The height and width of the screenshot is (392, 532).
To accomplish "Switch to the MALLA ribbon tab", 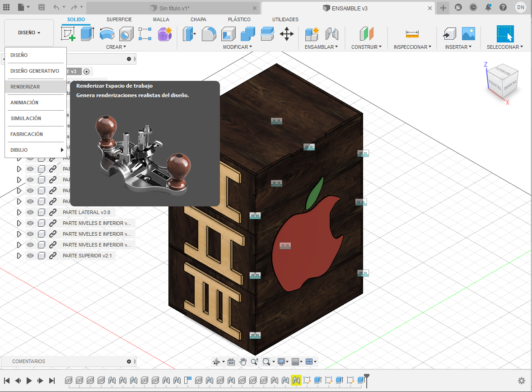I will click(x=161, y=19).
